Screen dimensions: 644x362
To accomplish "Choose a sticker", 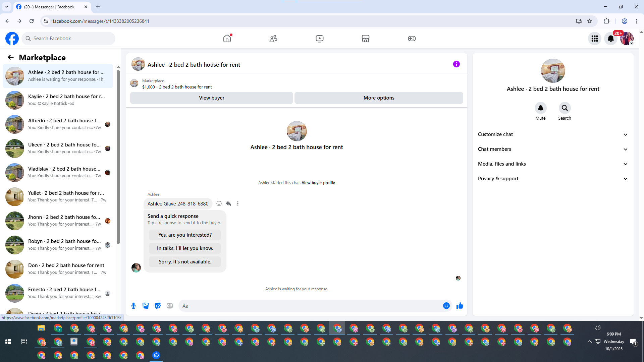I will coord(158,306).
